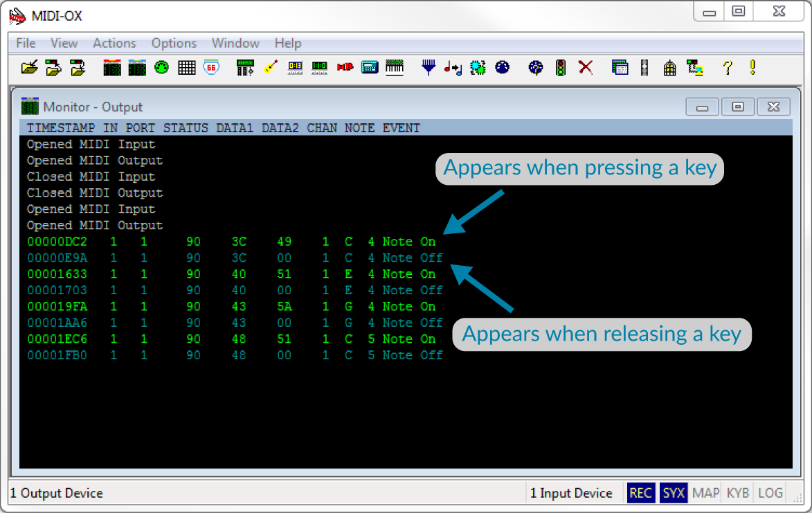Open the Actions menu

tap(114, 43)
